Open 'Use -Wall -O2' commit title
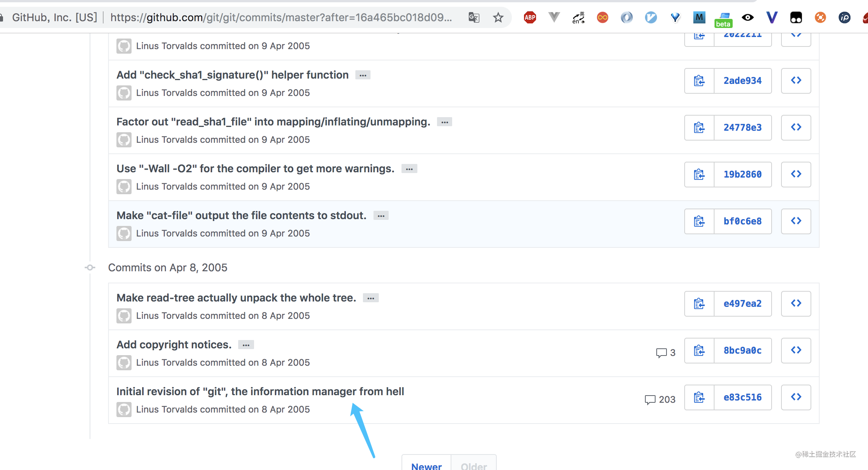The image size is (868, 470). click(x=256, y=169)
